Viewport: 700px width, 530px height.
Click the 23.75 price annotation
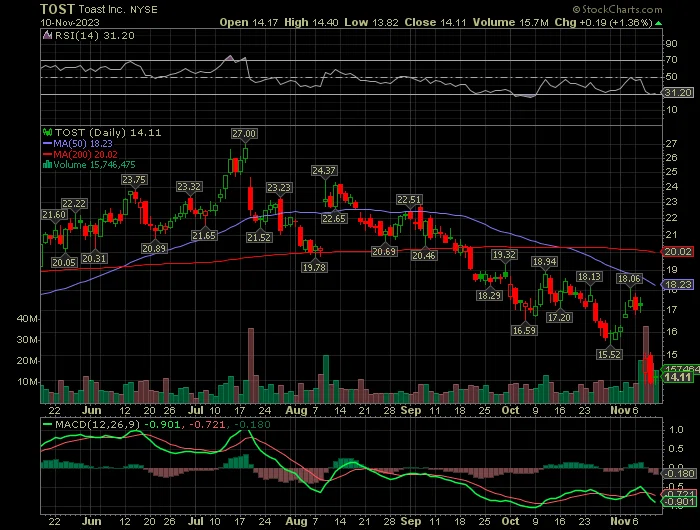point(134,179)
